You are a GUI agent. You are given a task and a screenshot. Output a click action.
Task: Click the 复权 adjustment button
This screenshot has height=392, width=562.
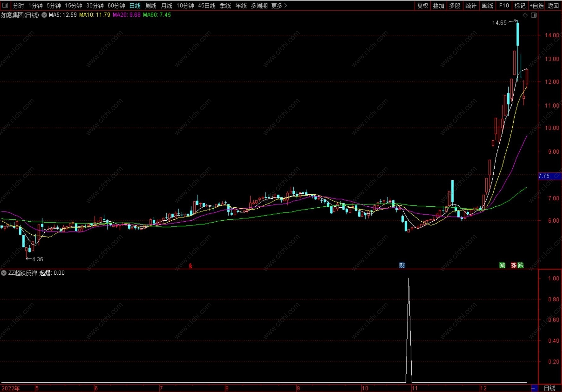(423, 6)
